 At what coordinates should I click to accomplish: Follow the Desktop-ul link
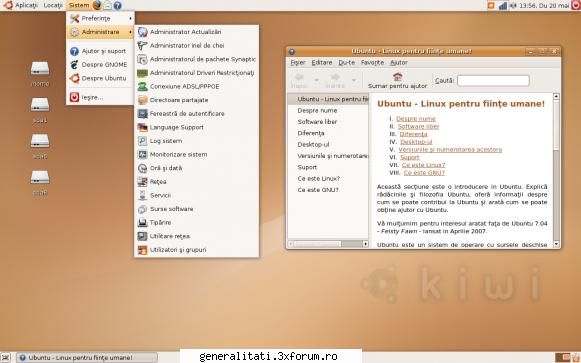tap(416, 142)
